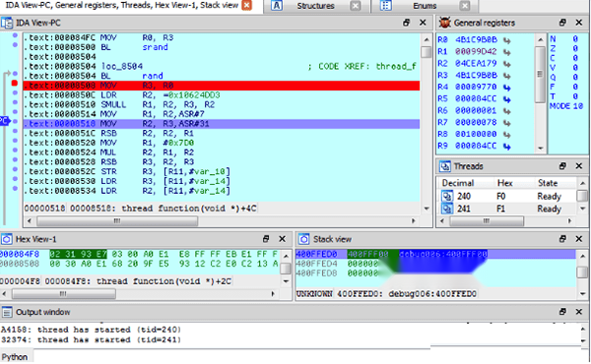Undock the Stack view panel

pyautogui.click(x=562, y=239)
